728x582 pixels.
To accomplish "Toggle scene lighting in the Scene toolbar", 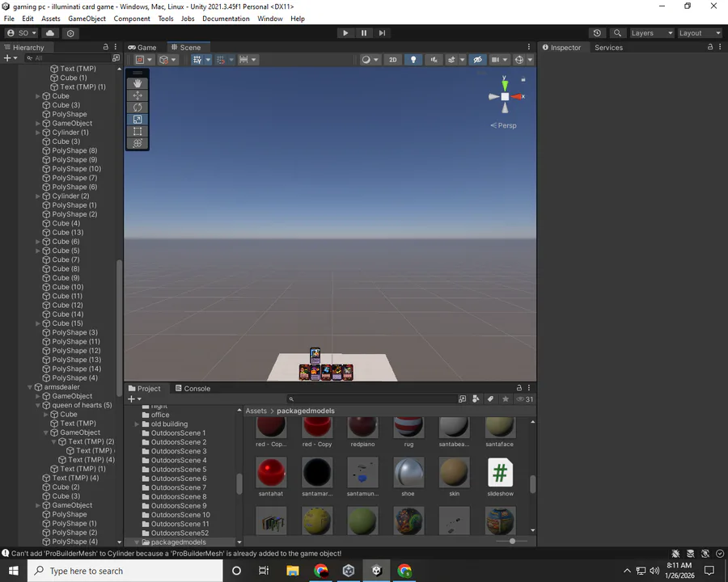I will tap(413, 59).
